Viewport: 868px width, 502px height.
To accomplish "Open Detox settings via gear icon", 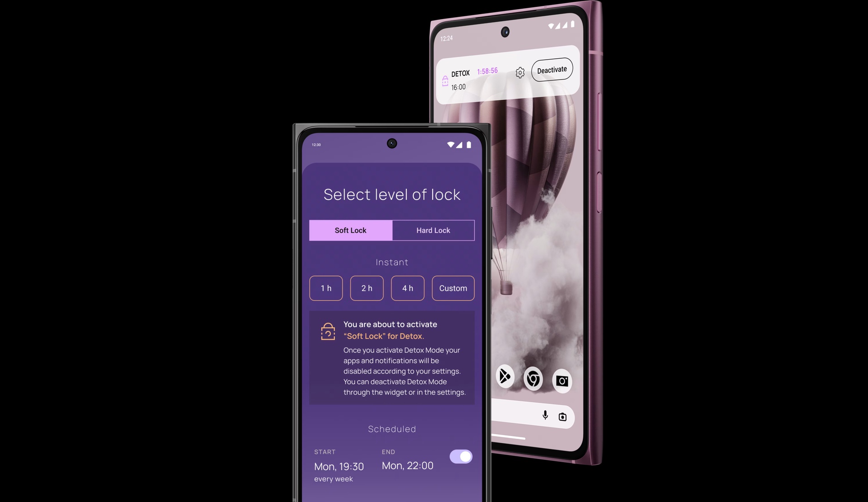I will (x=519, y=70).
